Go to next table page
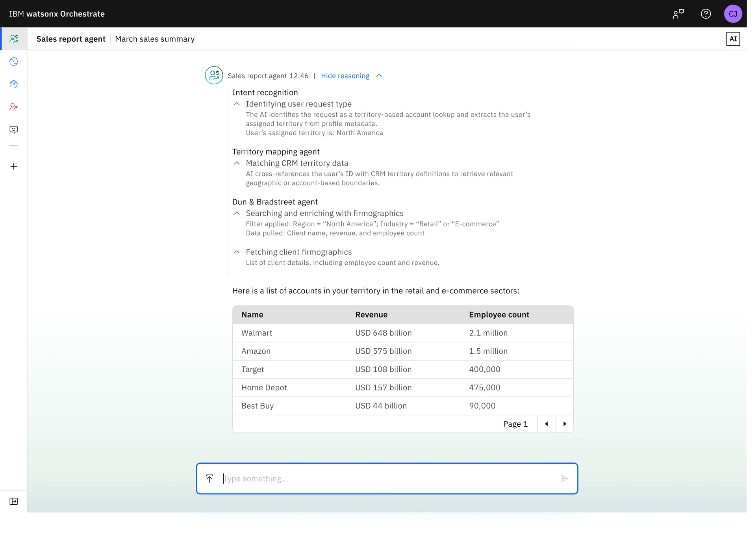The height and width of the screenshot is (535, 756). [x=565, y=424]
